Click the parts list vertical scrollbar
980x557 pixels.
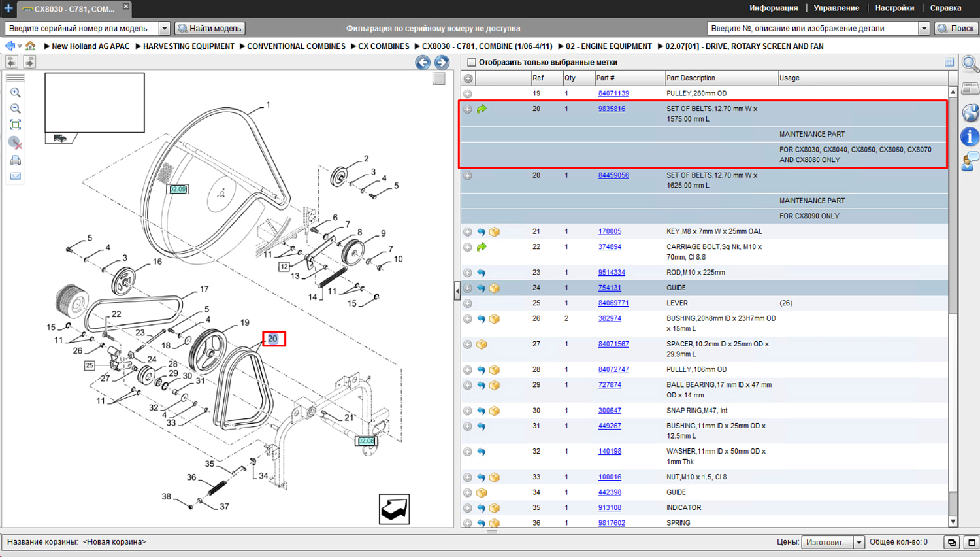point(953,307)
